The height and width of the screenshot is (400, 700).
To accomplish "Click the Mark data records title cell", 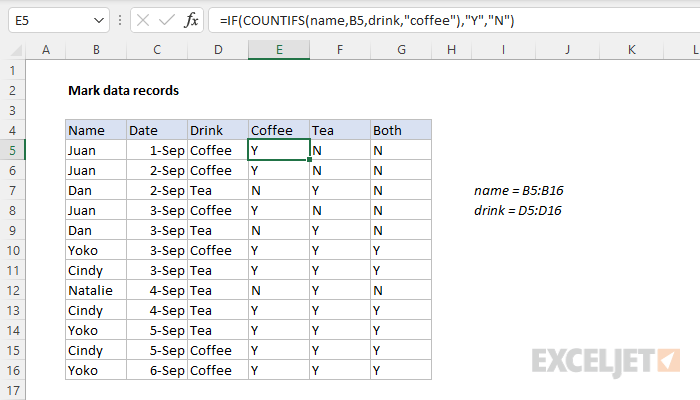I will click(123, 90).
